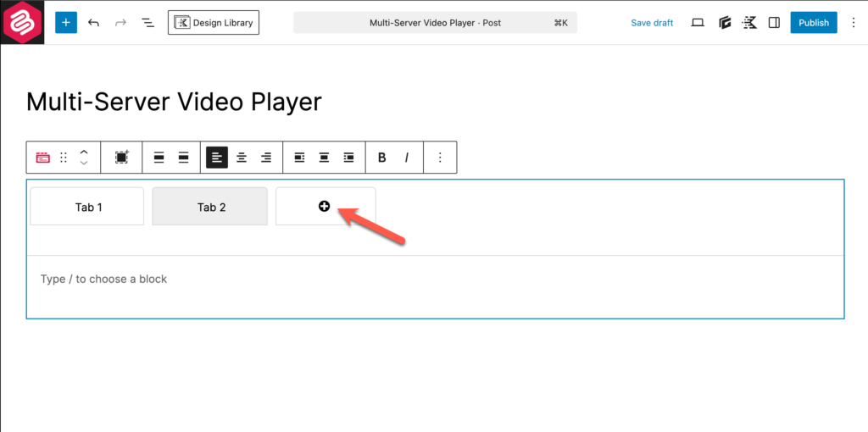The height and width of the screenshot is (432, 868).
Task: Open the document overview list view
Action: [147, 23]
